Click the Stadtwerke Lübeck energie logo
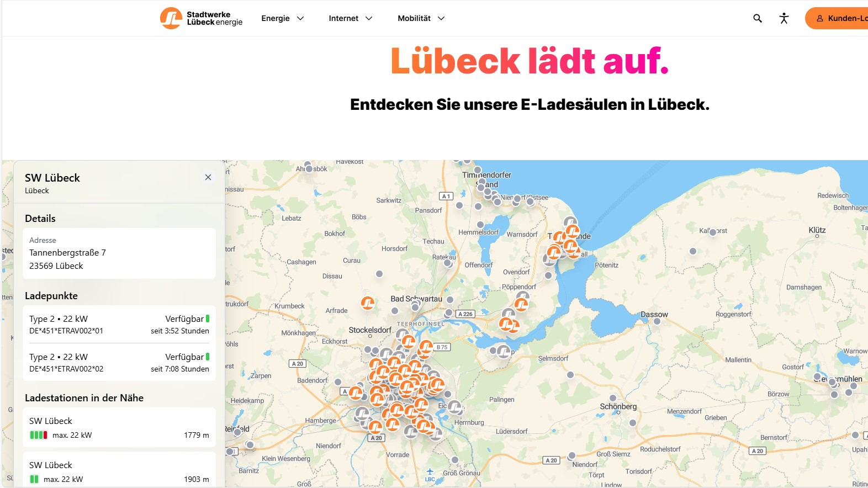The height and width of the screenshot is (488, 868). pyautogui.click(x=202, y=18)
